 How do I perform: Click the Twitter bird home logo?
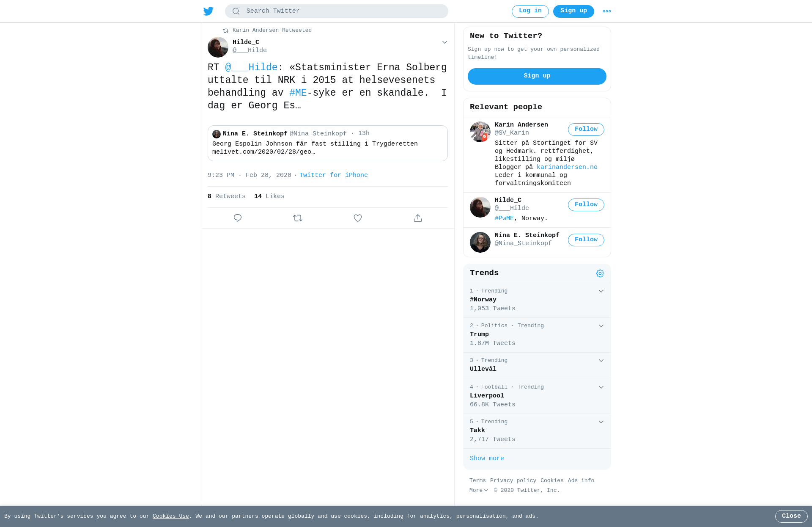[208, 11]
